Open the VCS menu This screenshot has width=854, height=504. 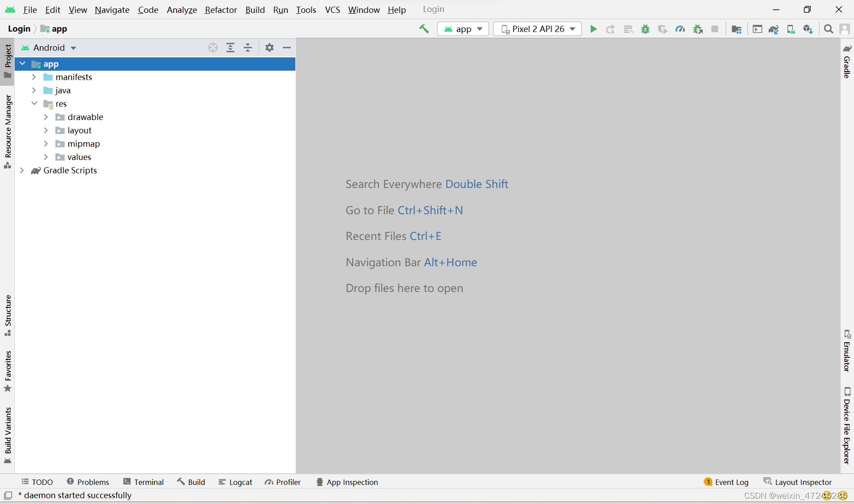point(332,10)
